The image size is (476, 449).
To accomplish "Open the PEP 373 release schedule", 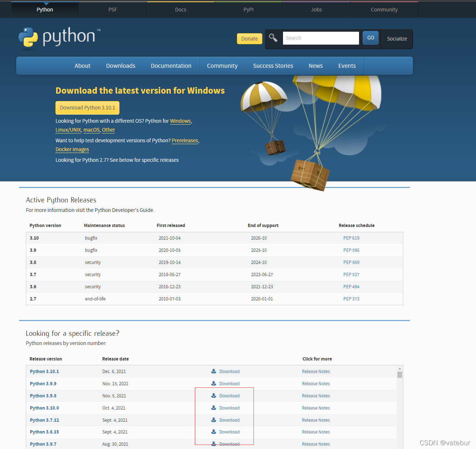I will pyautogui.click(x=351, y=299).
